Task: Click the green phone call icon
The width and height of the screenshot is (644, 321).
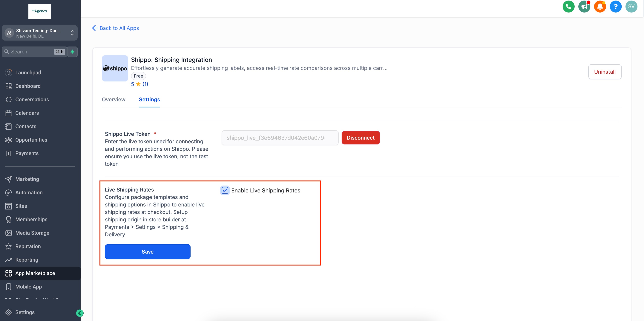Action: (568, 7)
